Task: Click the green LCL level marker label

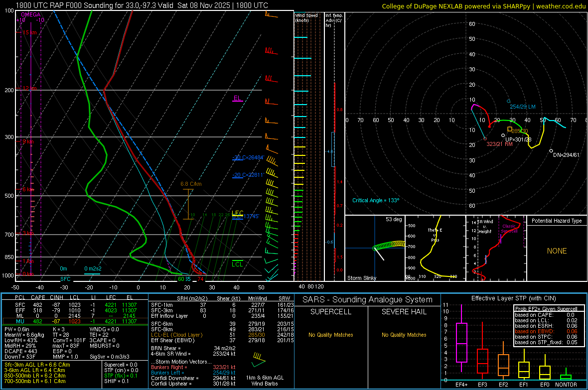Action: 237,264
